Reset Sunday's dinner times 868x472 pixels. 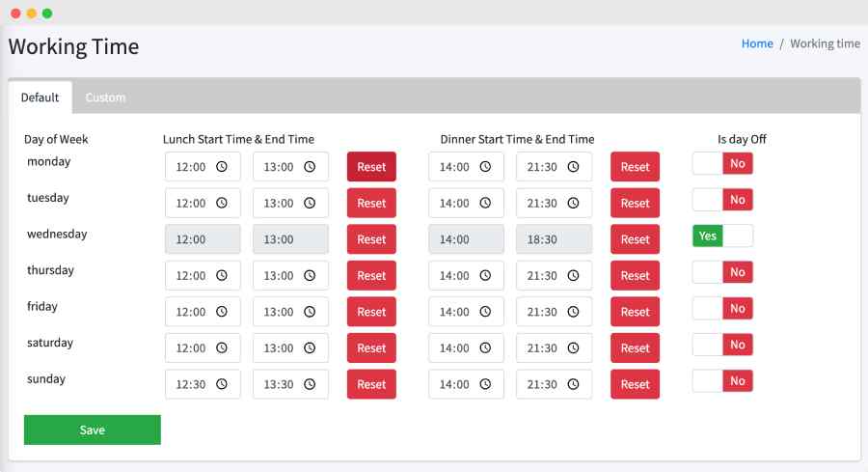[x=635, y=384]
